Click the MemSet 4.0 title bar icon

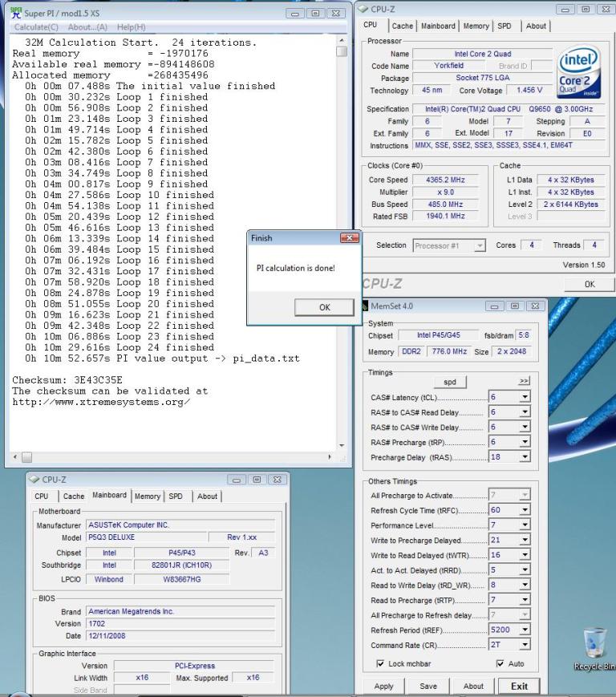point(365,306)
